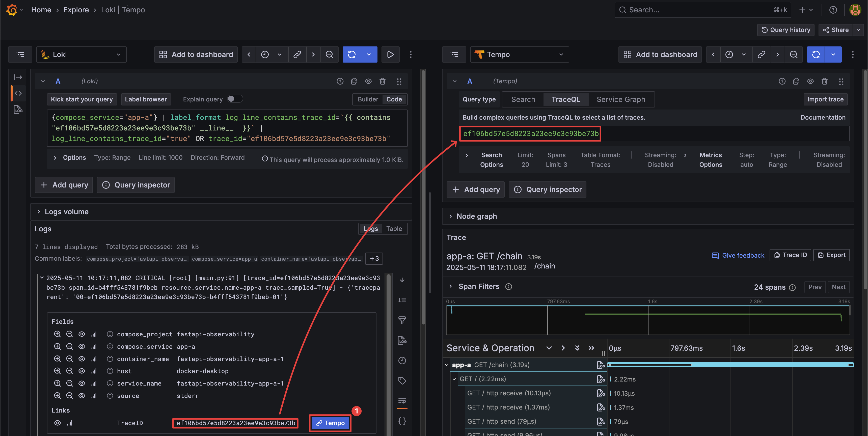Click the Loki pane zoom out time icon
The height and width of the screenshot is (436, 868).
pos(329,54)
